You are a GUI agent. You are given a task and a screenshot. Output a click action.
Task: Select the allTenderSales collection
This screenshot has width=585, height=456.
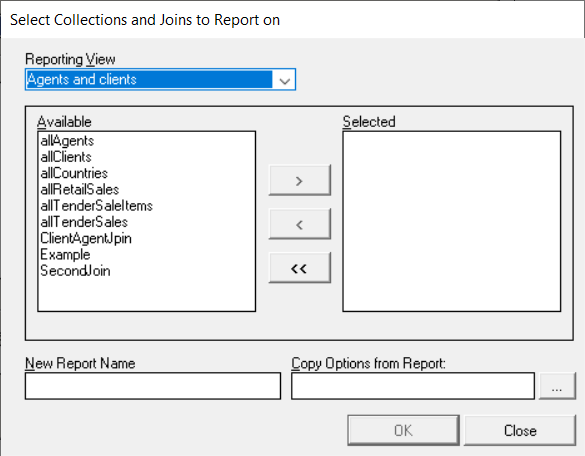[84, 222]
